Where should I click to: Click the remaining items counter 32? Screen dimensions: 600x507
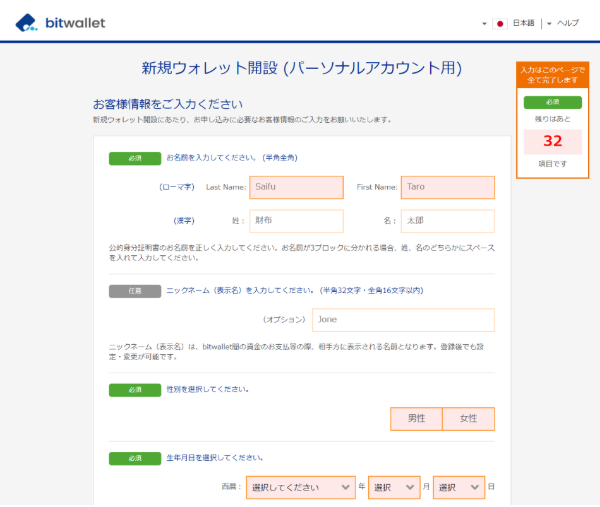point(553,141)
